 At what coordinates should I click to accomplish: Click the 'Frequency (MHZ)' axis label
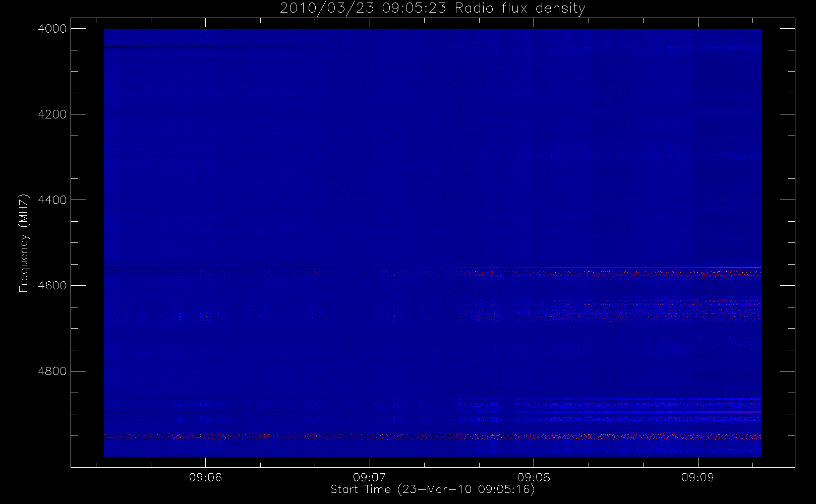[23, 243]
